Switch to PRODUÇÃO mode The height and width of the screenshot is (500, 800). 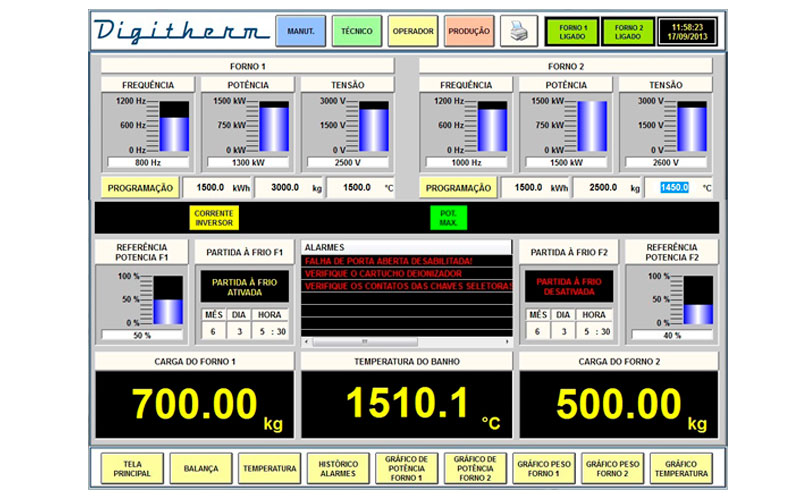click(469, 32)
